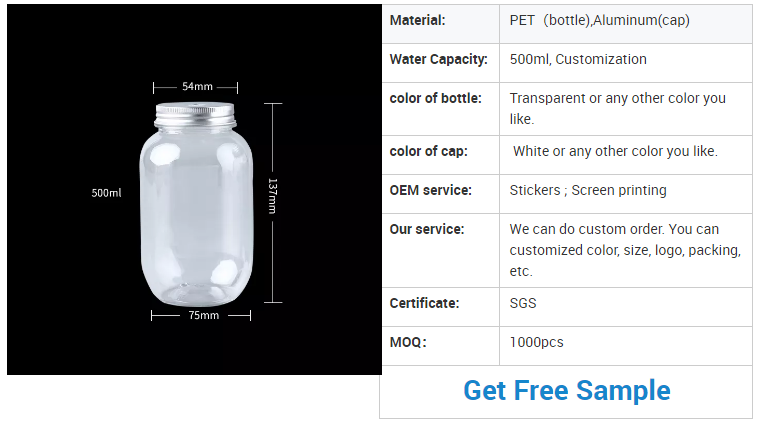Click the 1000pcs MOQ value
762x441 pixels.
coord(536,342)
